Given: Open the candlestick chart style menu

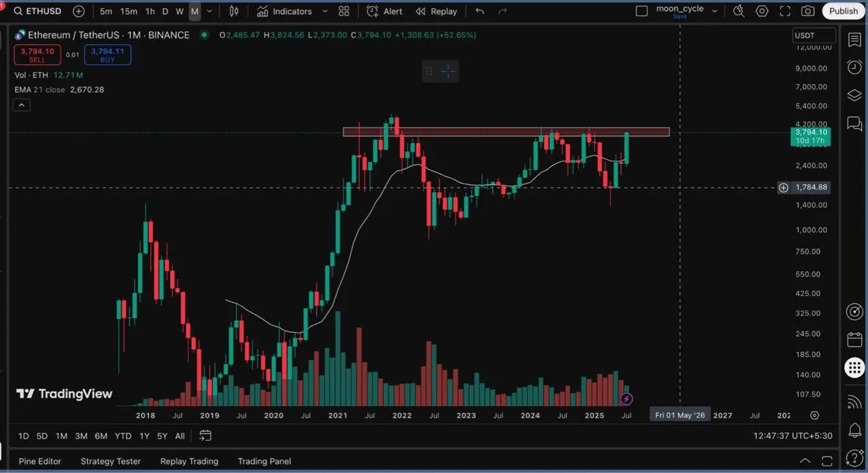Looking at the screenshot, I should 234,11.
